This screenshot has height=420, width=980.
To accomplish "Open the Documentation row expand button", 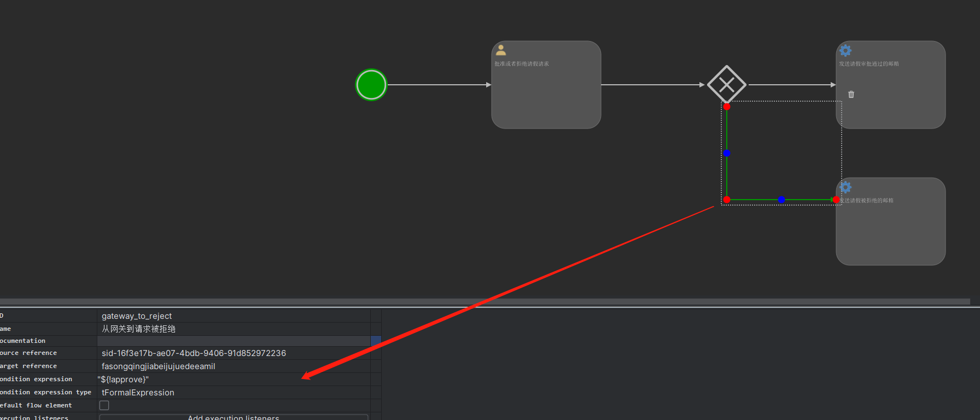I will click(376, 341).
